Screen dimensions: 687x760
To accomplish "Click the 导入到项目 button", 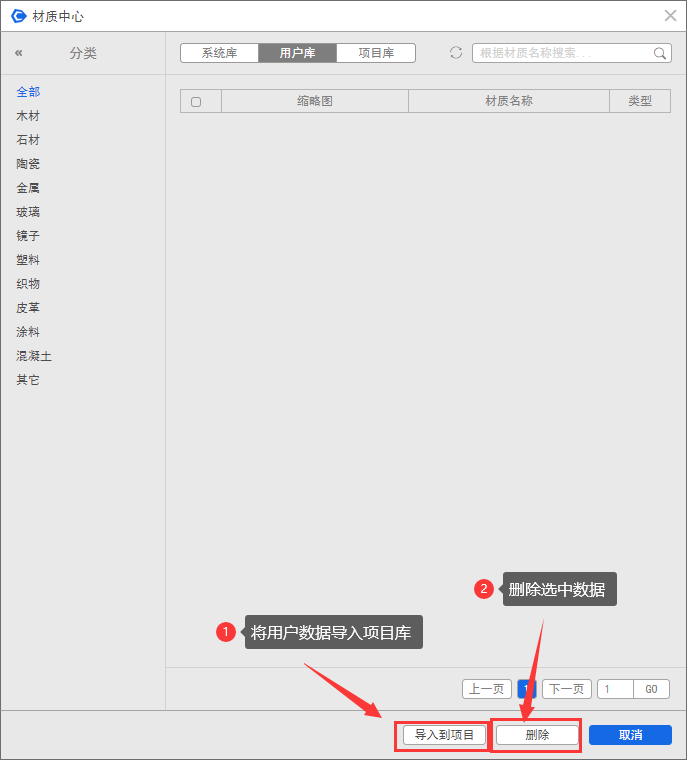I will pos(445,735).
